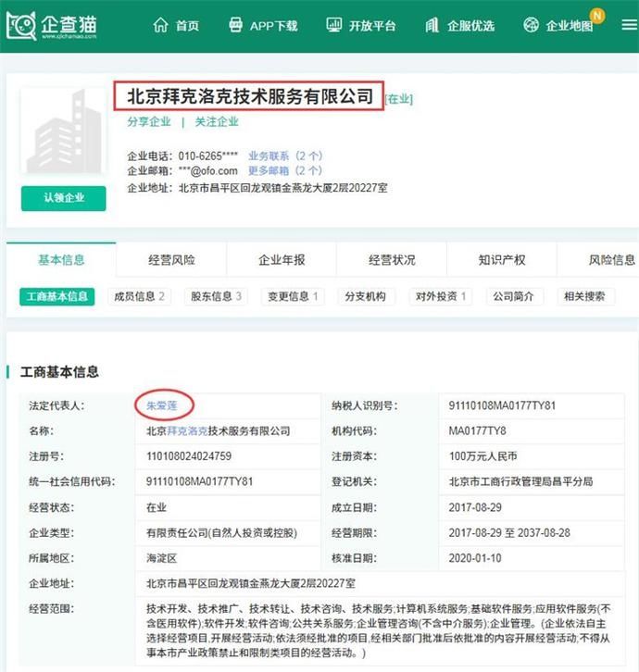Select the 变更信息 1 sub-tab
Image resolution: width=639 pixels, height=672 pixels.
293,296
